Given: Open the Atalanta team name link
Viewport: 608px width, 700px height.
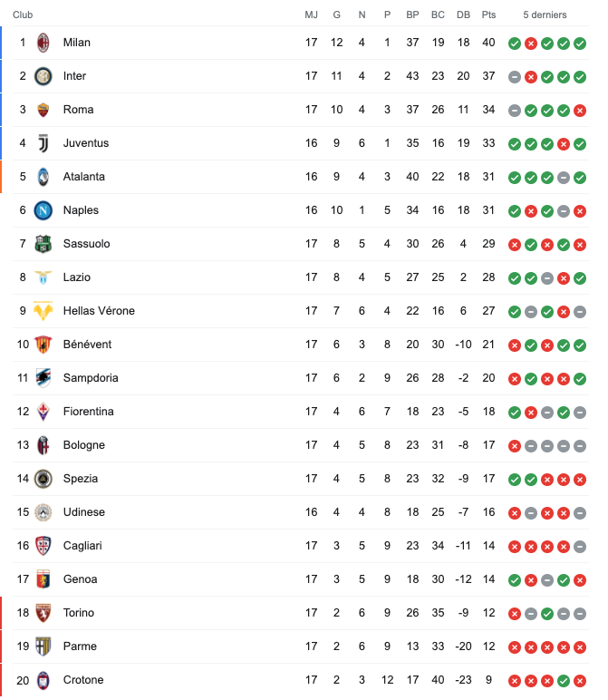Looking at the screenshot, I should (x=84, y=177).
